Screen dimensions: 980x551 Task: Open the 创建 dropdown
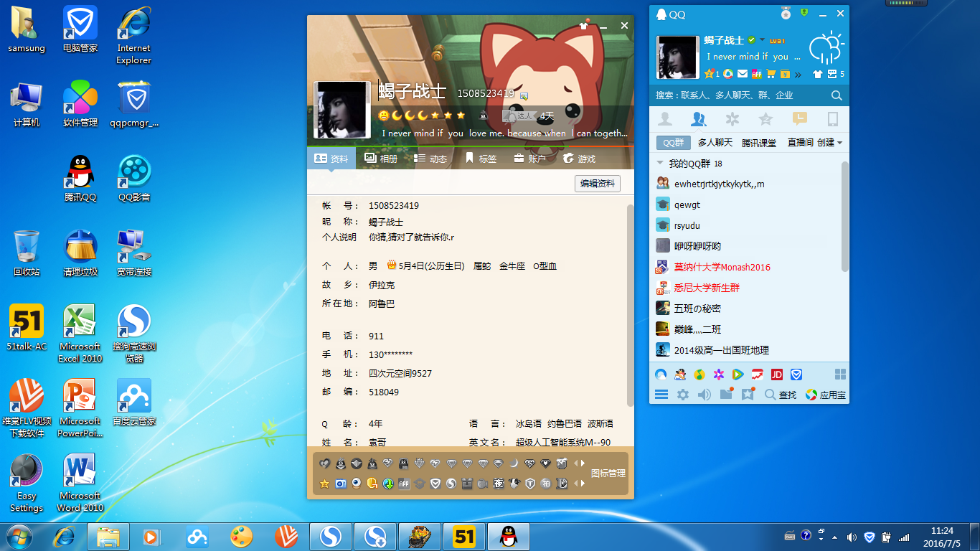[x=829, y=143]
